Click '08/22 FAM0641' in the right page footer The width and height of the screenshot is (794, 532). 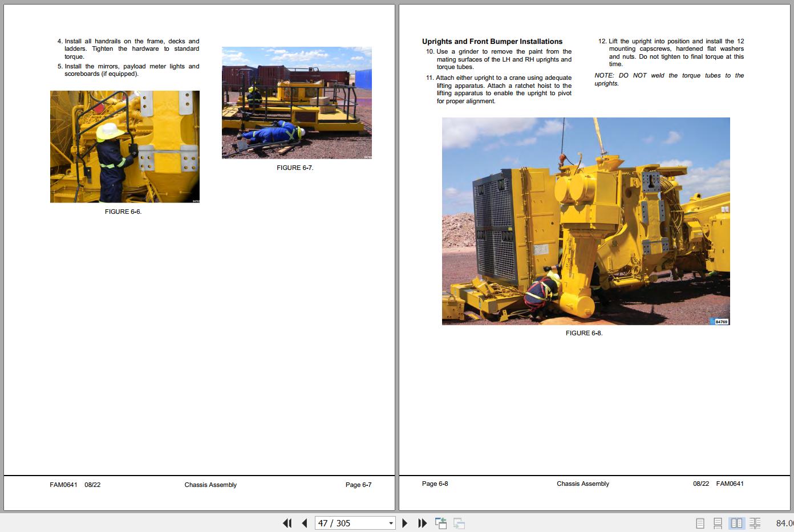click(718, 484)
